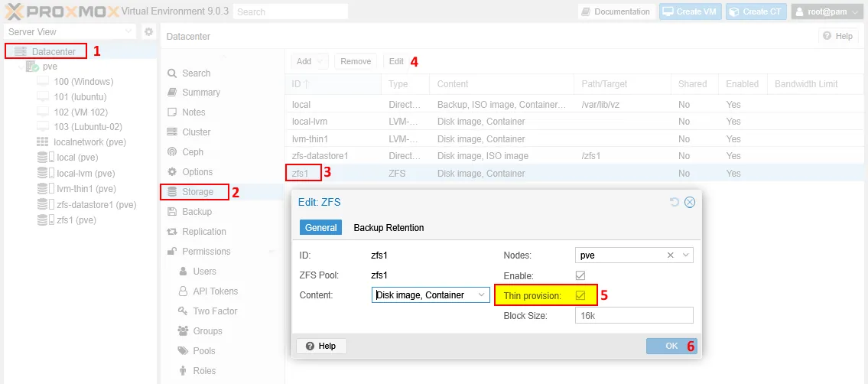Screen dimensions: 868x384
Task: Click the top Search input field
Action: pyautogui.click(x=291, y=11)
